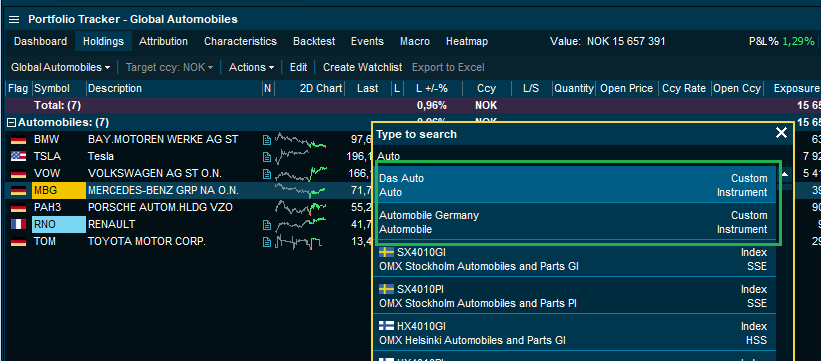The image size is (821, 361).
Task: Sort by the L/S column header
Action: pyautogui.click(x=531, y=89)
